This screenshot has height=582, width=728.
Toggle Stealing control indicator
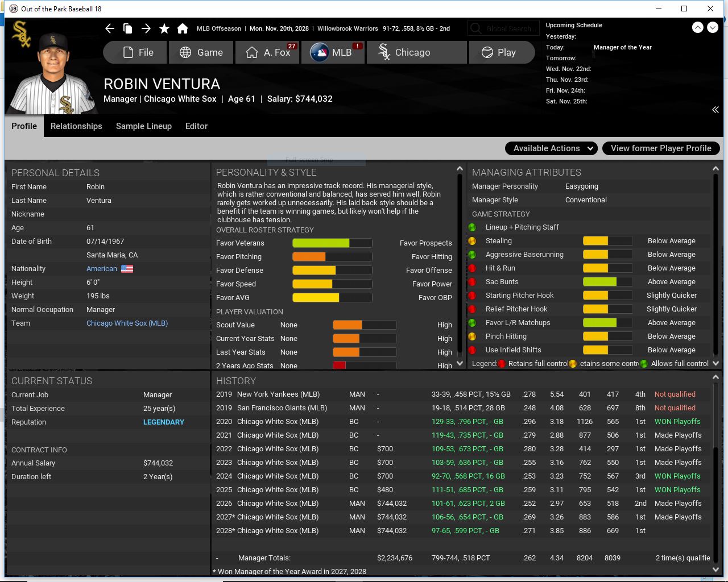point(472,241)
